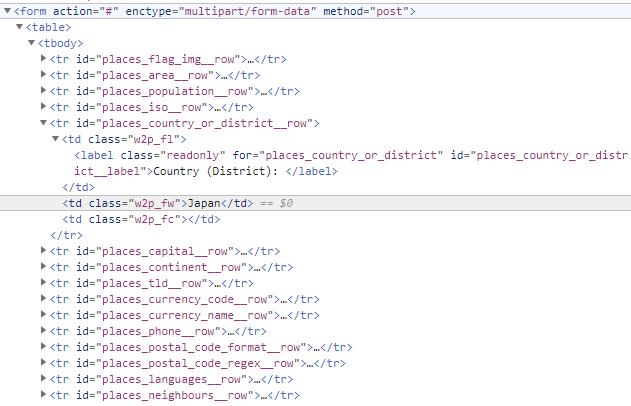This screenshot has width=631, height=406.
Task: Expand the places_currency_code__row node
Action: pos(43,299)
